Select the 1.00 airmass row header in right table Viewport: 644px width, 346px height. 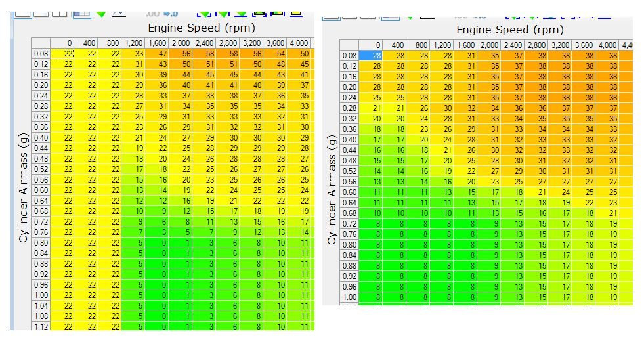pyautogui.click(x=349, y=297)
